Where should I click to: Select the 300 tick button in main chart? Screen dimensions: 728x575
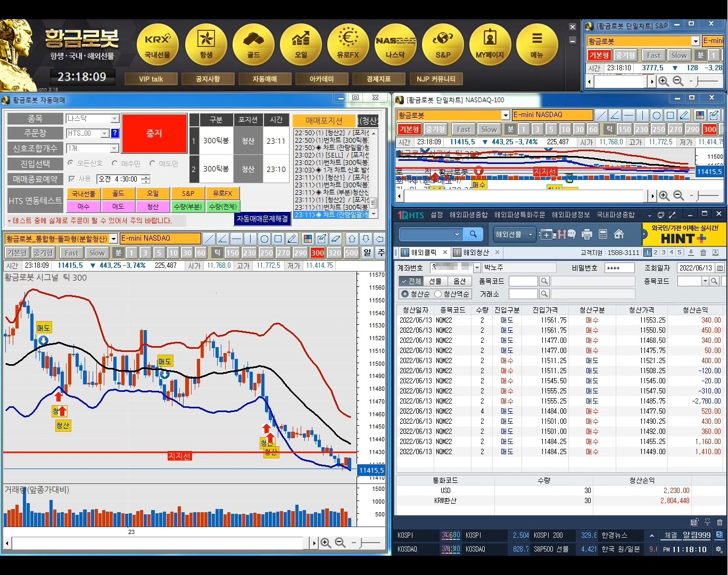click(x=318, y=253)
